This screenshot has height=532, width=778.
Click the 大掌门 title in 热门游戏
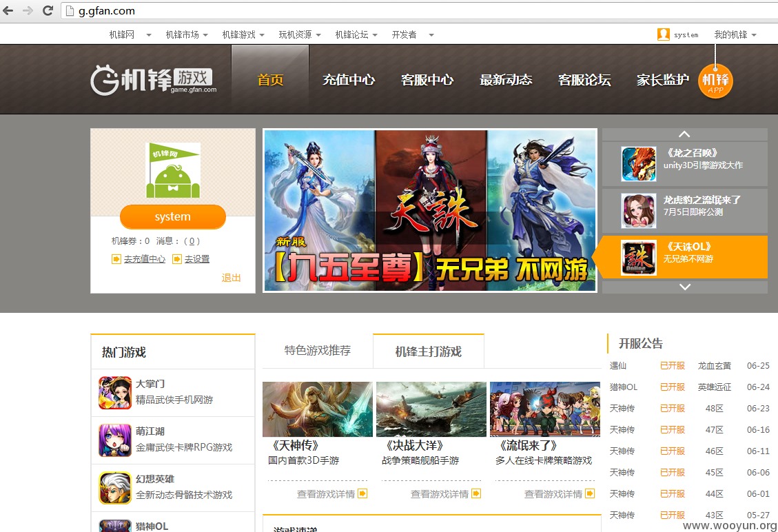[x=150, y=384]
